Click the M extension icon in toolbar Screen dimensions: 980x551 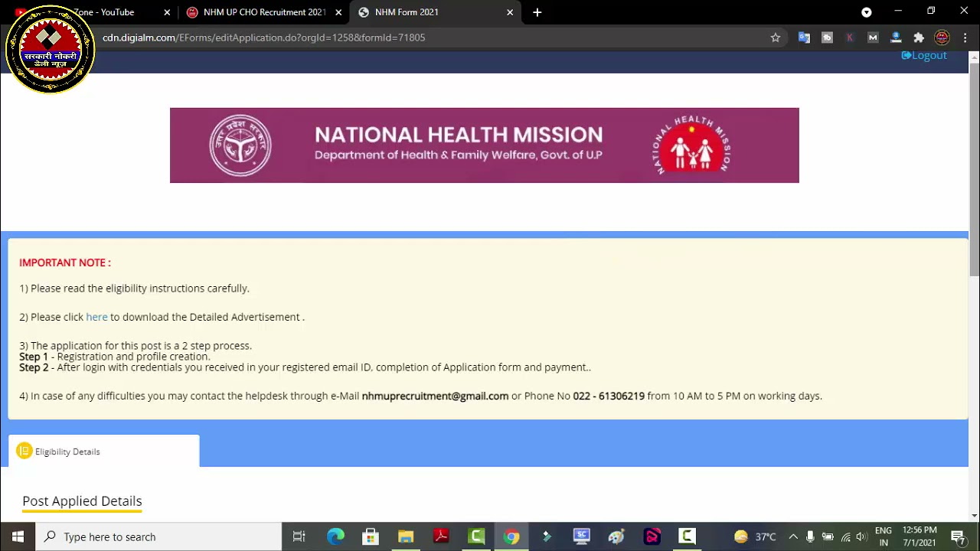click(x=873, y=37)
